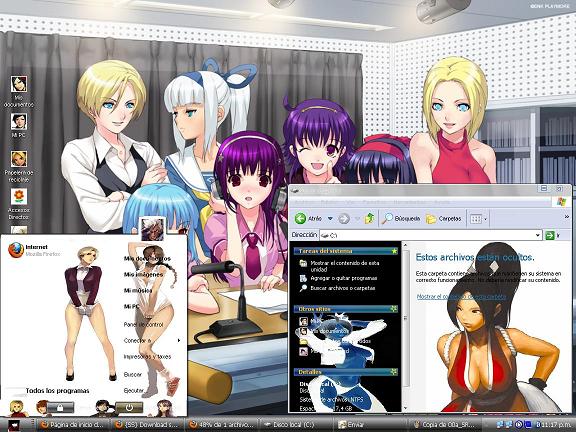The image size is (576, 432).
Task: Collapse the Tareas del sistema panel
Action: coord(394,251)
